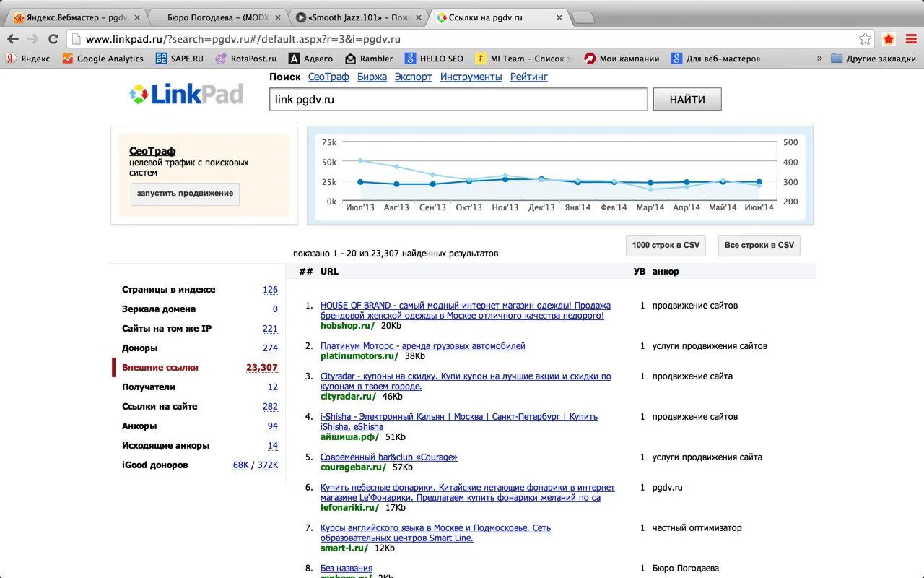The width and height of the screenshot is (924, 578).
Task: Open Страницы в индексе count 126
Action: point(270,290)
